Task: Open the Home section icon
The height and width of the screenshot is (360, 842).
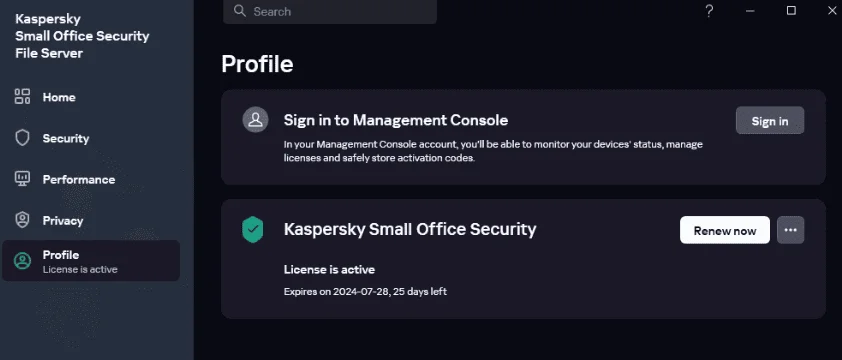Action: [22, 97]
